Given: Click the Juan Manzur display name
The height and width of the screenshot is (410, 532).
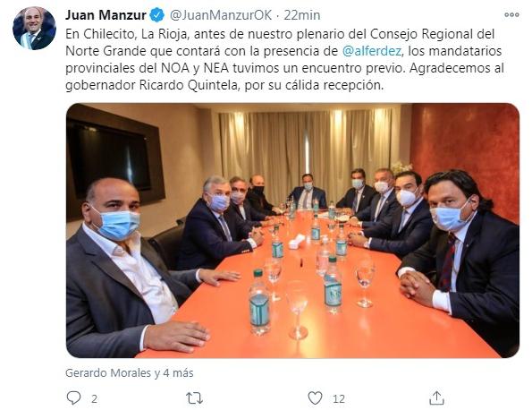Looking at the screenshot, I should coord(106,15).
